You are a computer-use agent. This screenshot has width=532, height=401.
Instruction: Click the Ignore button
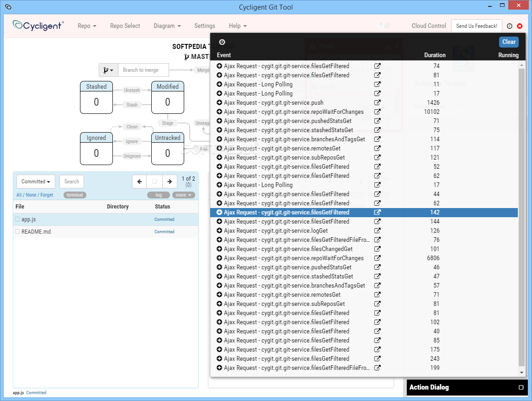click(132, 142)
